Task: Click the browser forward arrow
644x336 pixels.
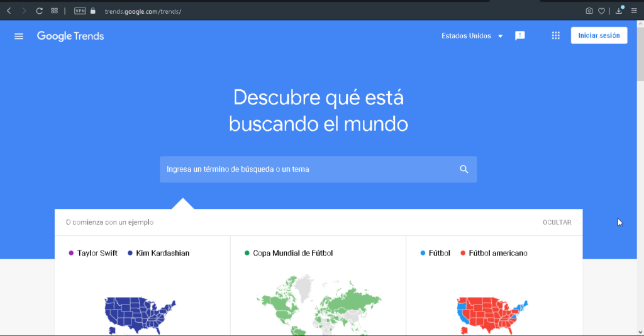Action: click(24, 11)
